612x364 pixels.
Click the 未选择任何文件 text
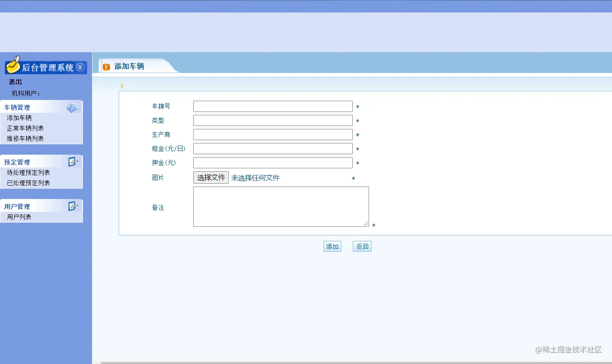click(x=255, y=178)
